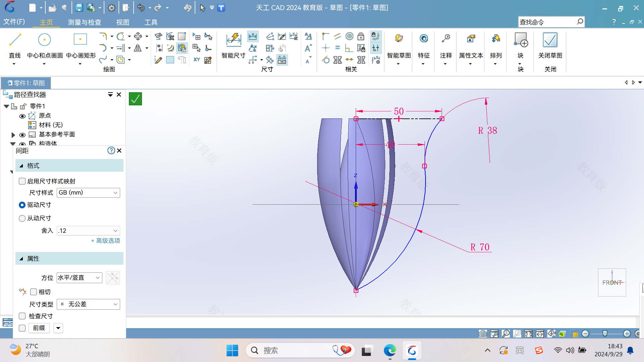Enable 启用尺寸样式映射 checkbox

[22, 181]
